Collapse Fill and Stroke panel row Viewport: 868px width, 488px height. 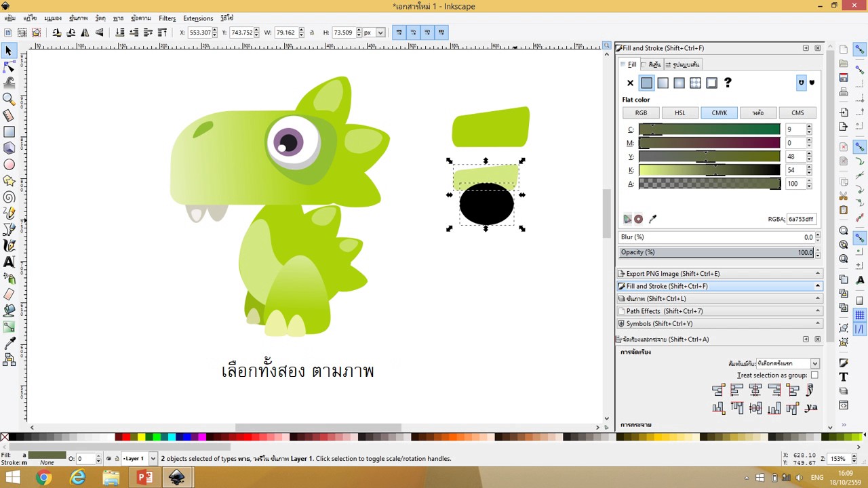coord(719,286)
